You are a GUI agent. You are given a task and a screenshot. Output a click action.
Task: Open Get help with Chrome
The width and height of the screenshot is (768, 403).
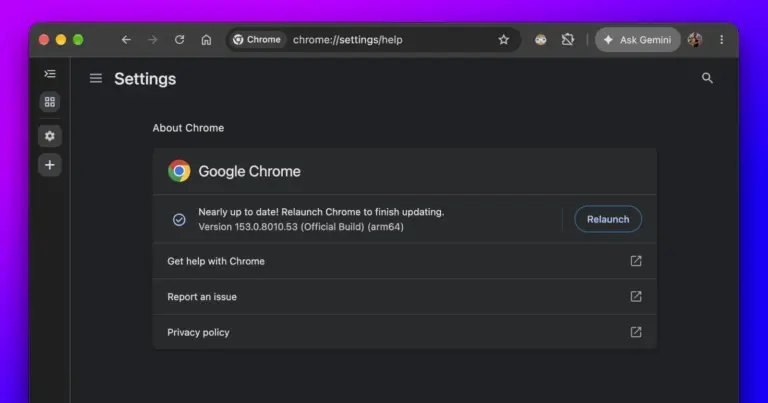click(x=405, y=261)
